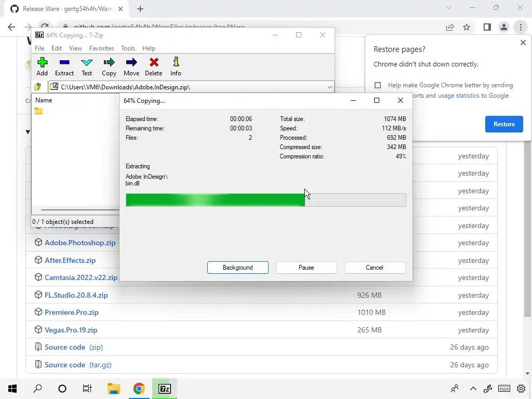Image resolution: width=532 pixels, height=399 pixels.
Task: Download Vegas.Pro.19.zip
Action: 71,330
